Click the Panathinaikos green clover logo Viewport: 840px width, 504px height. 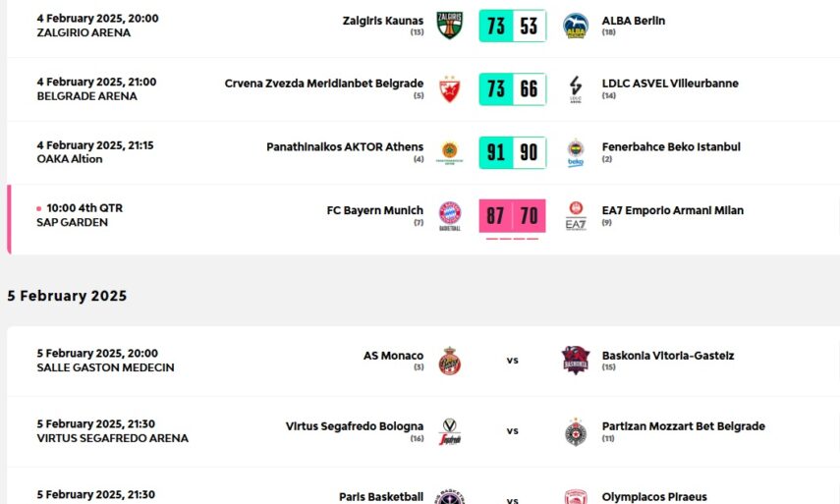coord(450,152)
